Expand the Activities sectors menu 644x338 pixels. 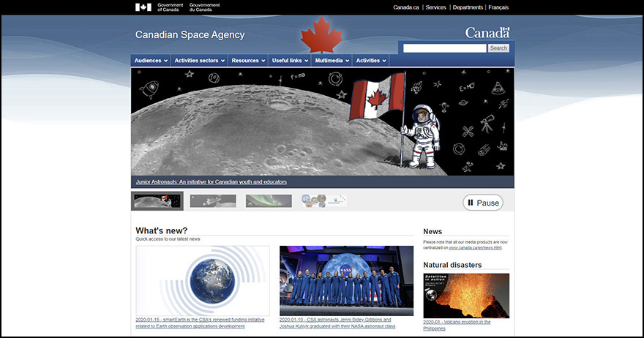[200, 61]
